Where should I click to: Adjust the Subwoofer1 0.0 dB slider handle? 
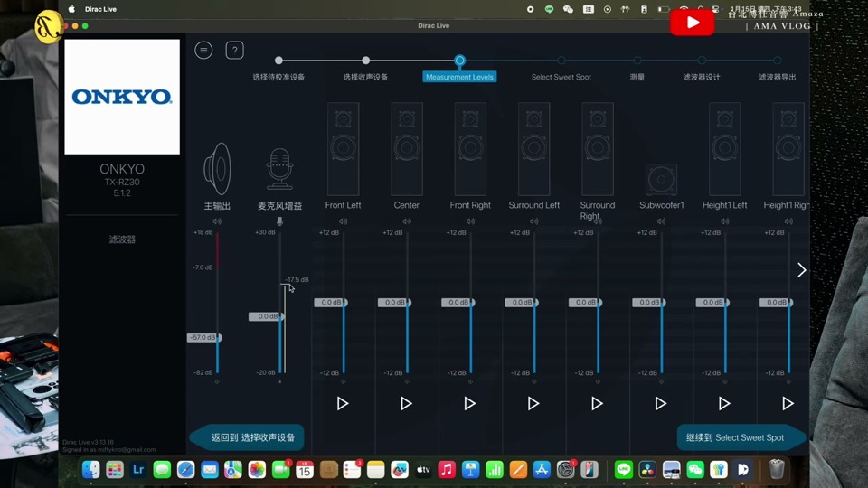click(x=649, y=302)
